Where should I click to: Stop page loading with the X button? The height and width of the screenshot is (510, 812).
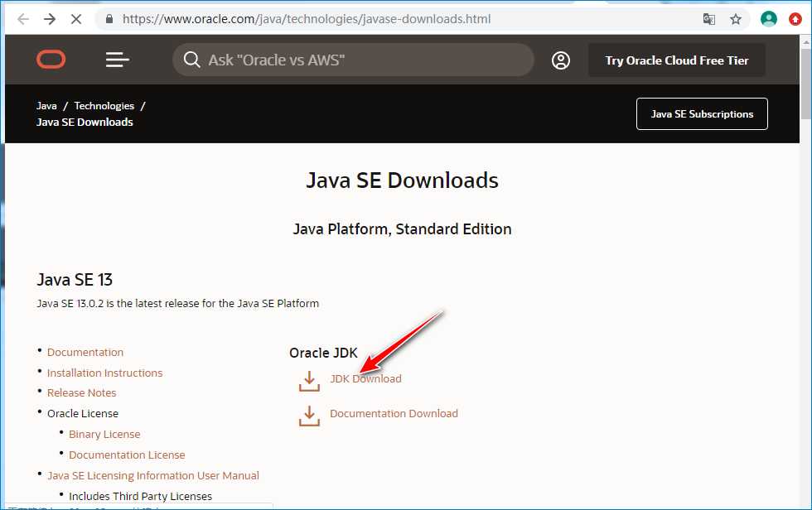[x=76, y=19]
